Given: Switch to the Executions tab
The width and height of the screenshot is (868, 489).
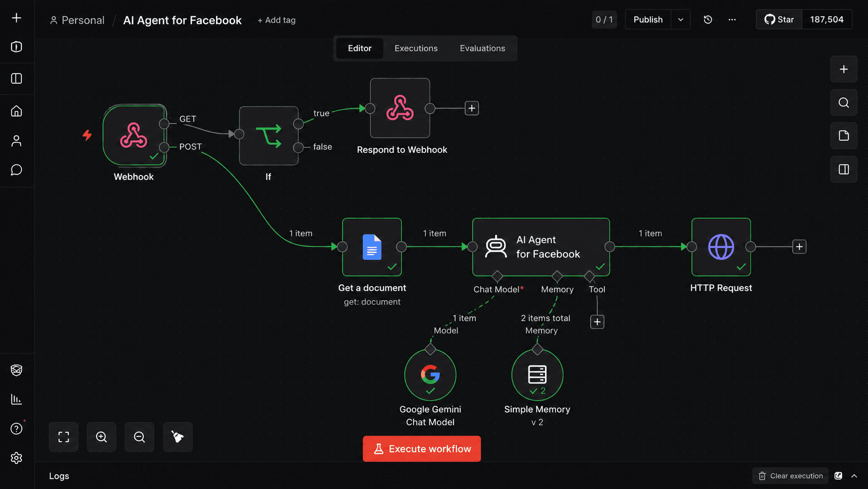Looking at the screenshot, I should pyautogui.click(x=416, y=48).
